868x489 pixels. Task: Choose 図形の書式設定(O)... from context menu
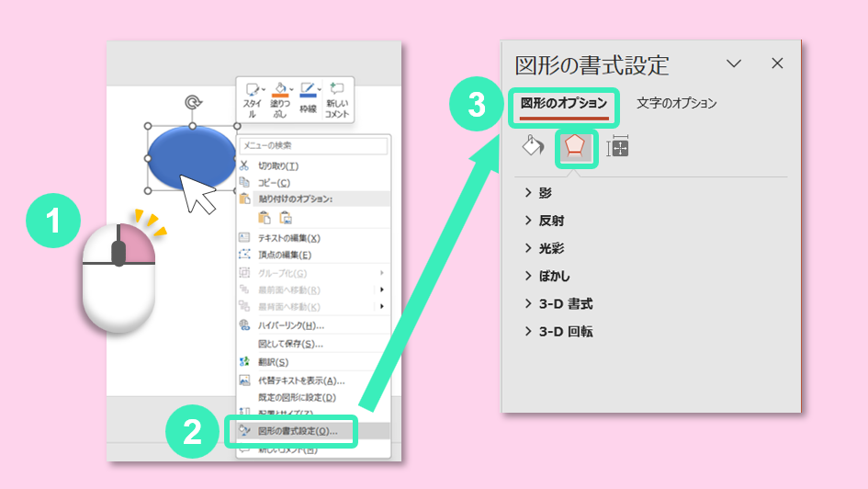click(297, 430)
